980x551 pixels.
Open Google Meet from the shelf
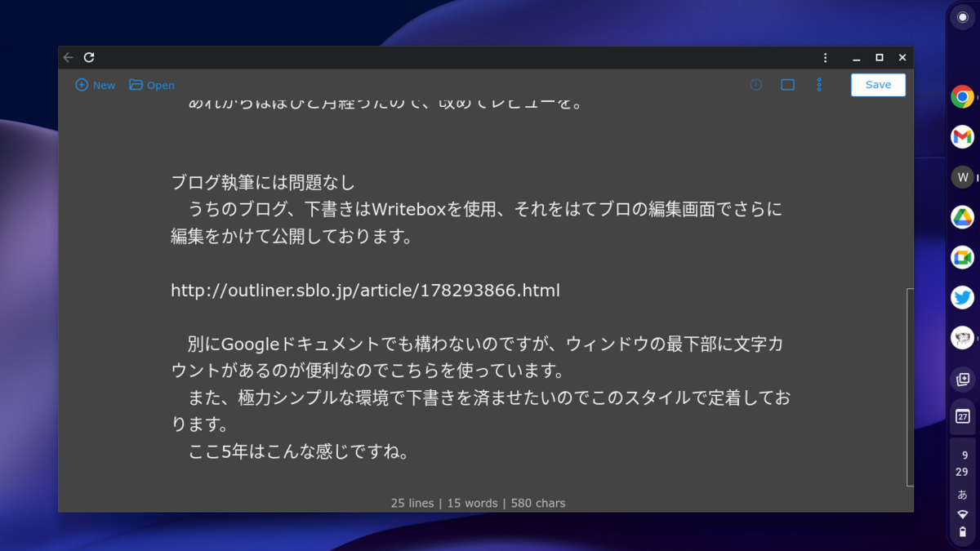(x=962, y=257)
